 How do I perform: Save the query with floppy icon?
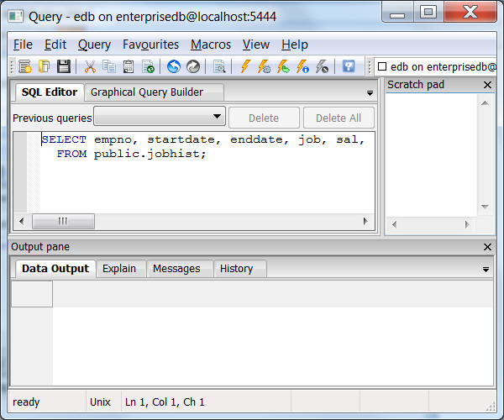[64, 67]
